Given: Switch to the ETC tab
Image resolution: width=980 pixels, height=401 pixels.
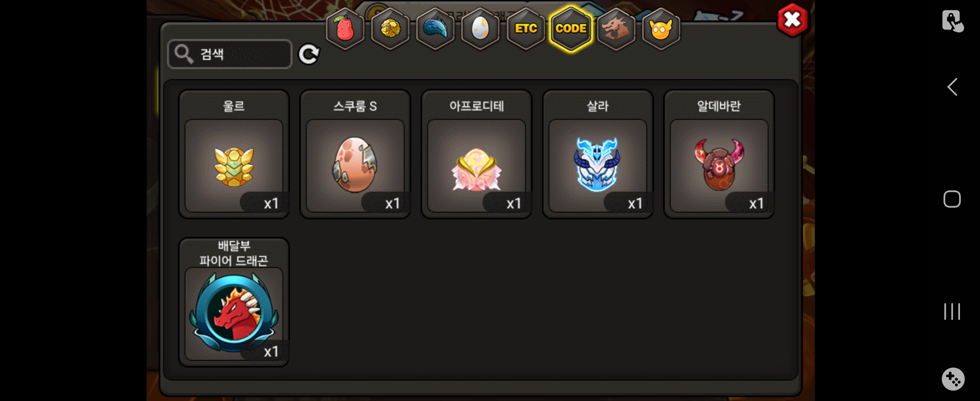Looking at the screenshot, I should coord(526,29).
